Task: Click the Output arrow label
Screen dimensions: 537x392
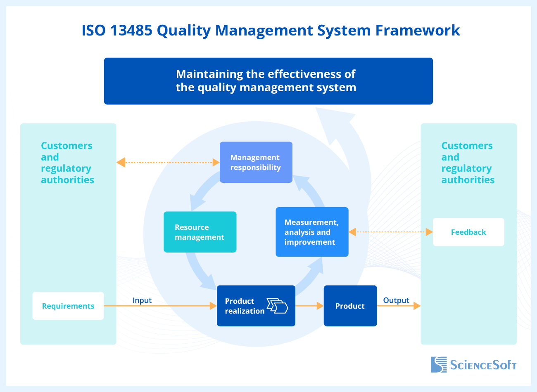Action: point(396,300)
